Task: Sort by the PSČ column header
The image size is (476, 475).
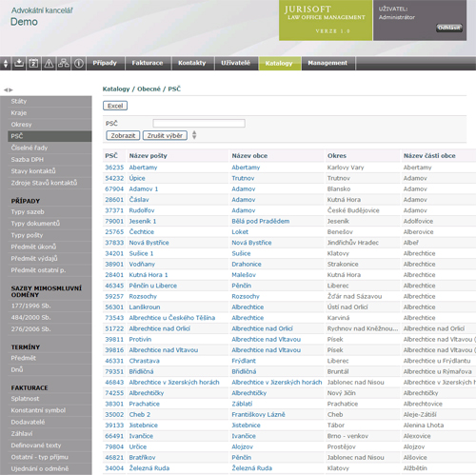Action: (111, 156)
